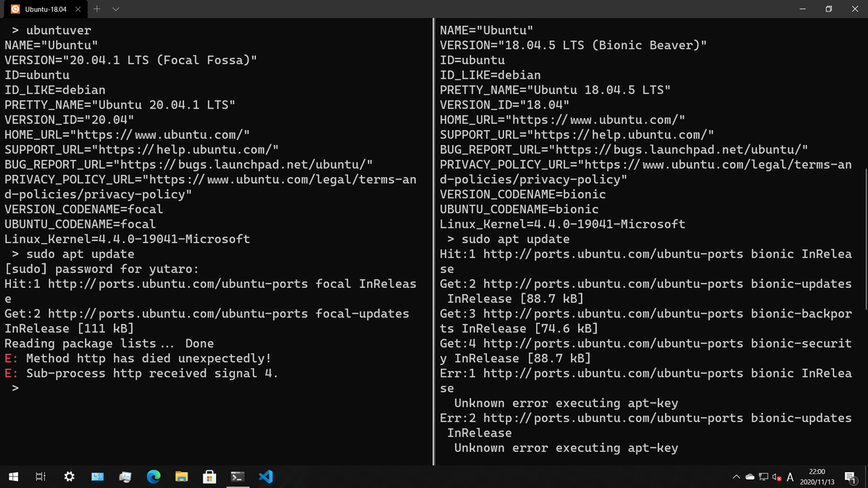
Task: Click the notification badge showing 1 alert
Action: pos(851,476)
